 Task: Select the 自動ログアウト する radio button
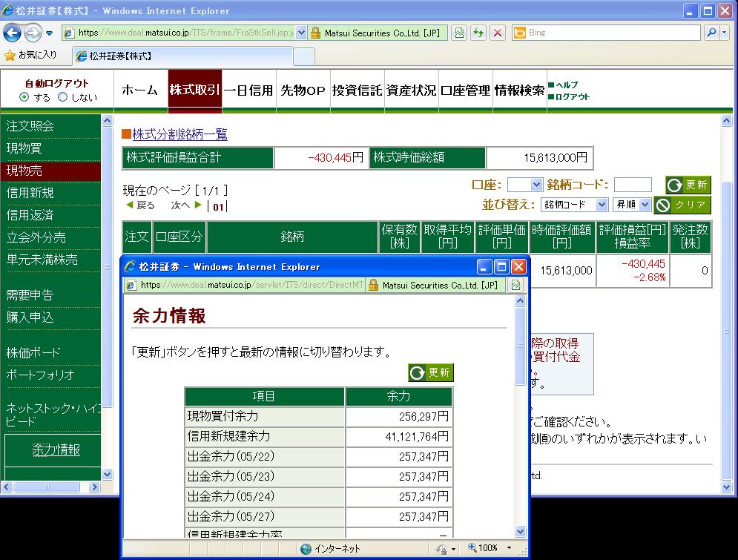(x=24, y=97)
